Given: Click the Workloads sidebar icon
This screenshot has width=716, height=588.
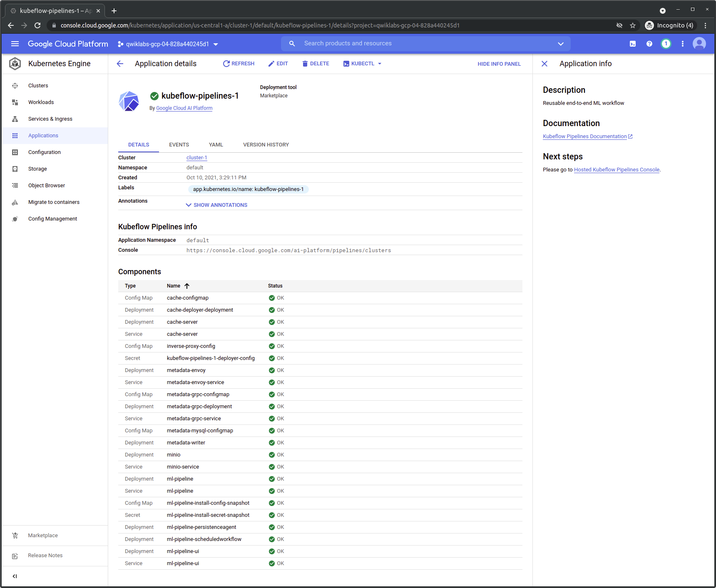Looking at the screenshot, I should 15,102.
